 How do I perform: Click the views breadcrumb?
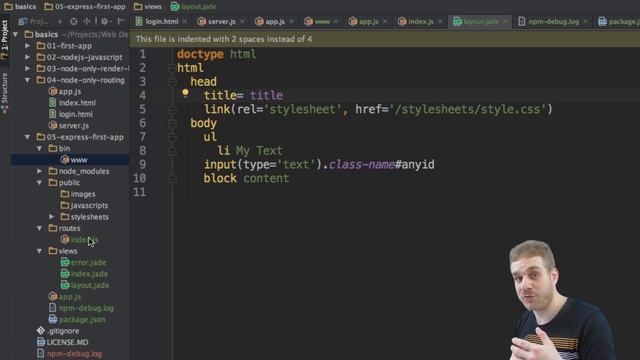click(x=148, y=7)
